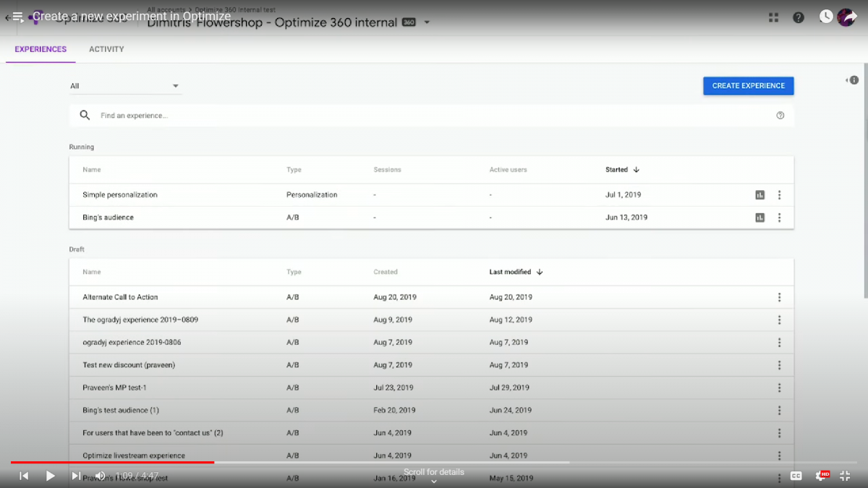Open the overflow menu for Alternate Call to Action
Screen dimensions: 868x488
pos(780,296)
